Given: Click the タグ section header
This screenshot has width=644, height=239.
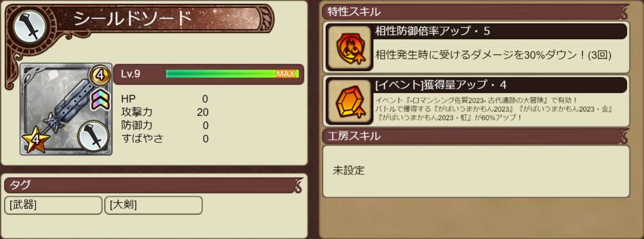Looking at the screenshot, I should coord(154,185).
